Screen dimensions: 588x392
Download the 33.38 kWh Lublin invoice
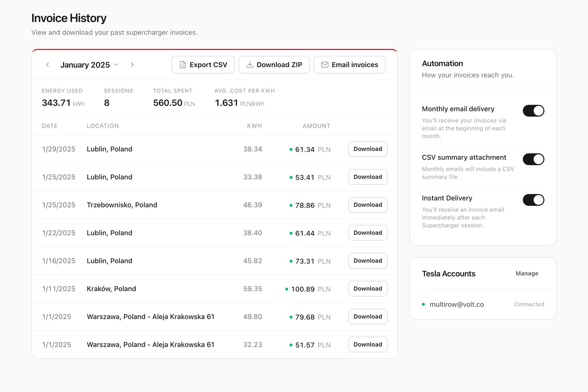point(368,177)
